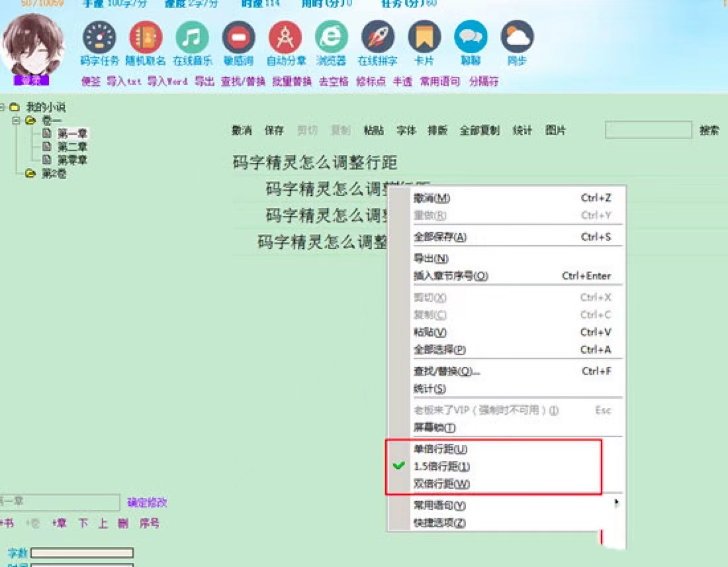Click the 卡片 bookmark icon
Image resolution: width=728 pixels, height=567 pixels.
point(424,36)
